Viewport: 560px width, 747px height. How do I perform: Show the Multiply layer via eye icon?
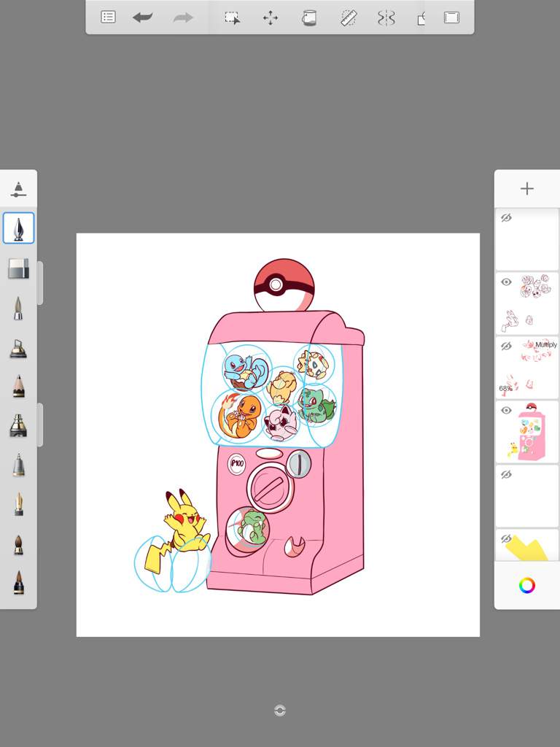506,347
